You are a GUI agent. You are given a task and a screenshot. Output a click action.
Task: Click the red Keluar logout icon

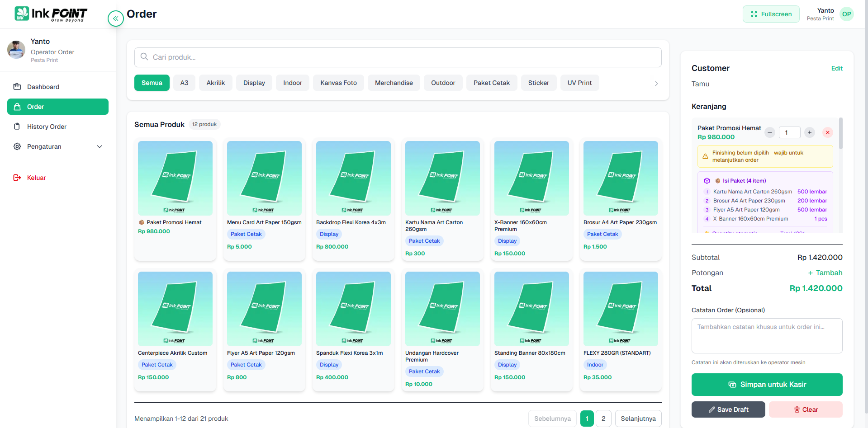coord(17,178)
